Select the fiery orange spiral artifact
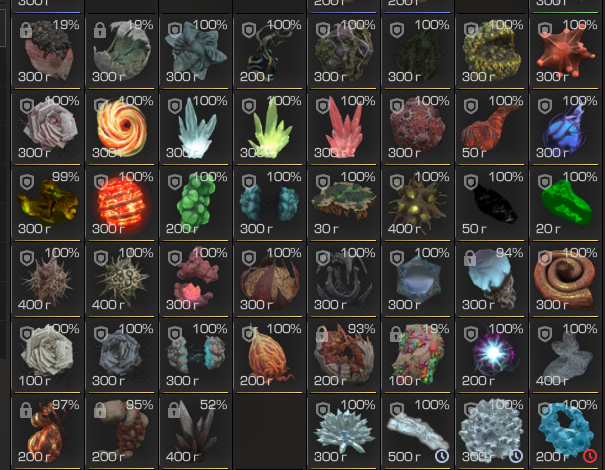This screenshot has height=470, width=605. [122, 127]
